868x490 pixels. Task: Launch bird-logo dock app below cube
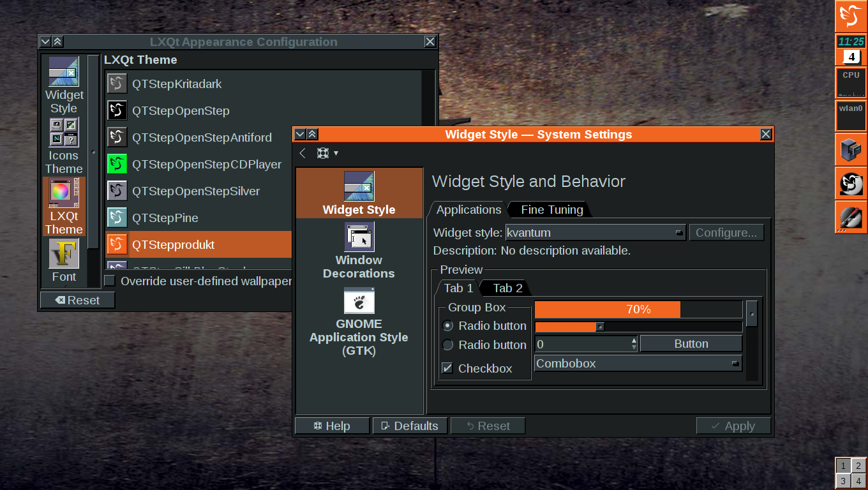tap(851, 184)
